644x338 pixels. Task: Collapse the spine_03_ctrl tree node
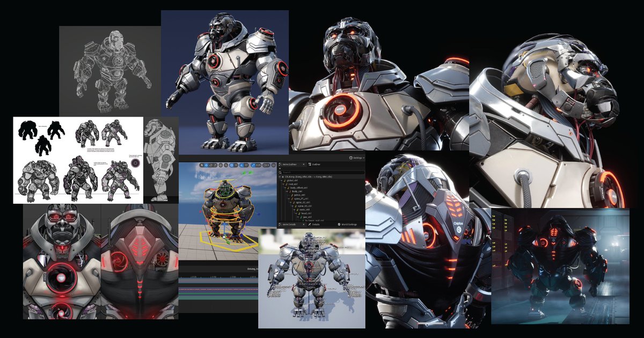(292, 206)
